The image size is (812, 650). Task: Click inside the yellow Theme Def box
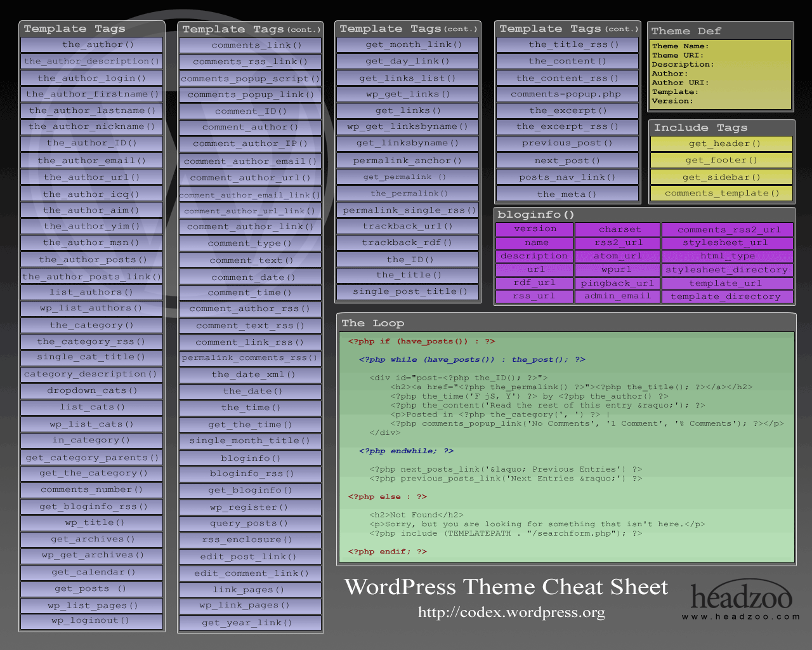click(721, 74)
